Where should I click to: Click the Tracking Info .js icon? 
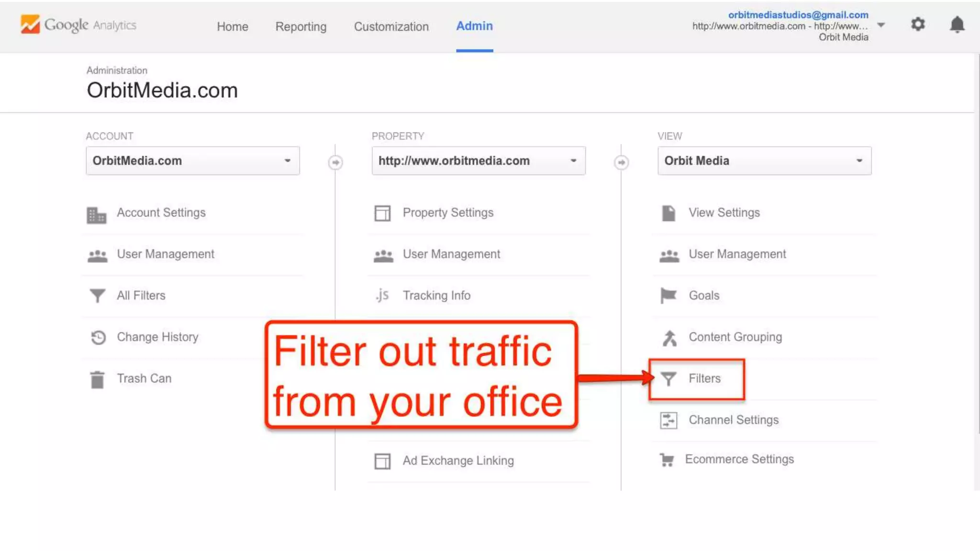(382, 295)
